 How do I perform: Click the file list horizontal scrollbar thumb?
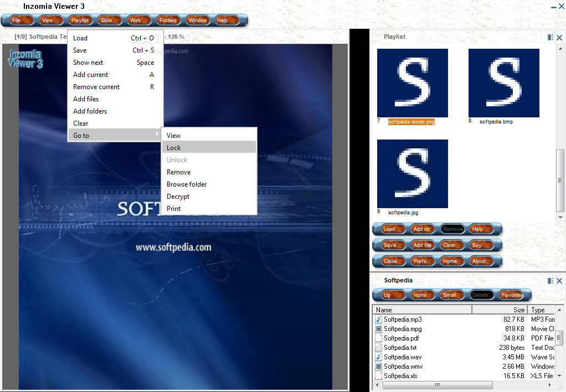coord(438,385)
